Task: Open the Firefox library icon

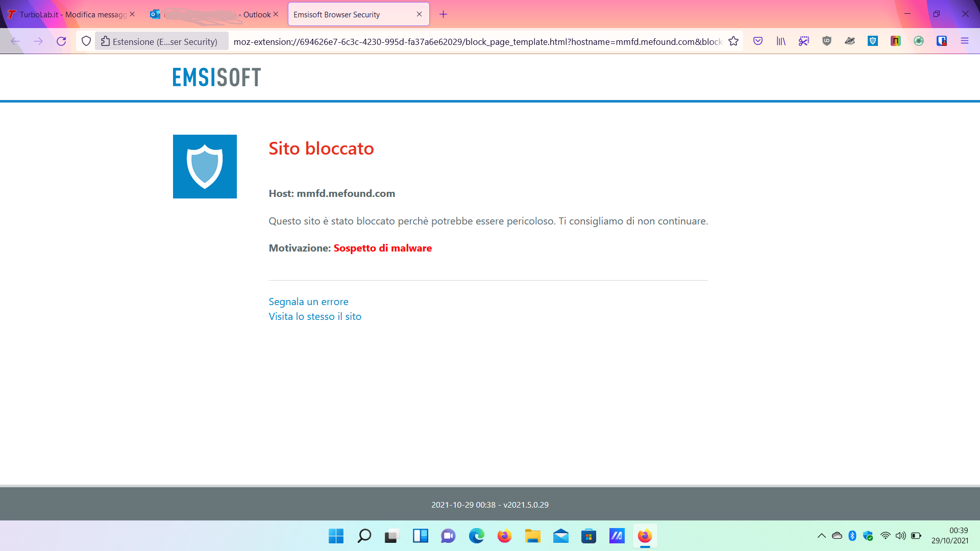Action: pos(781,41)
